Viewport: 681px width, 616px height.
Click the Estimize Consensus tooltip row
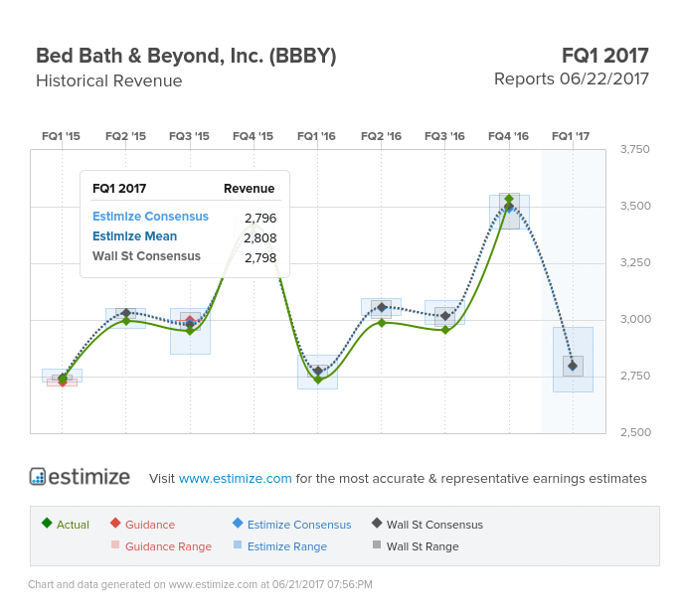click(185, 217)
